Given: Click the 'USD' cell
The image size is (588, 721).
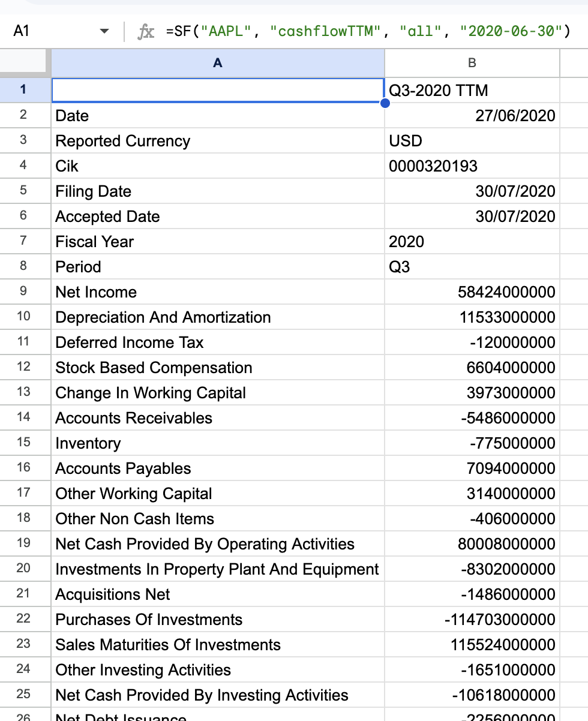Looking at the screenshot, I should pos(472,140).
